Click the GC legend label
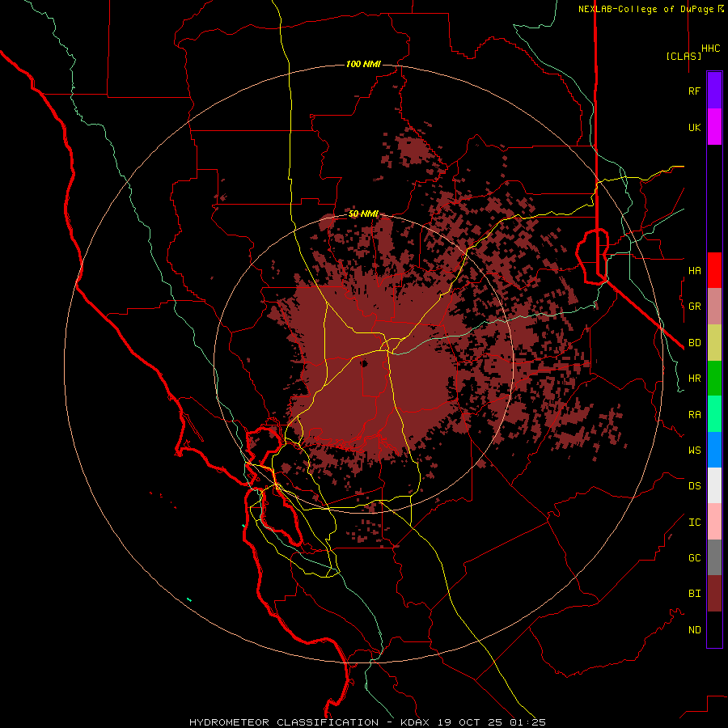Screen dimensions: 728x728 pos(695,558)
